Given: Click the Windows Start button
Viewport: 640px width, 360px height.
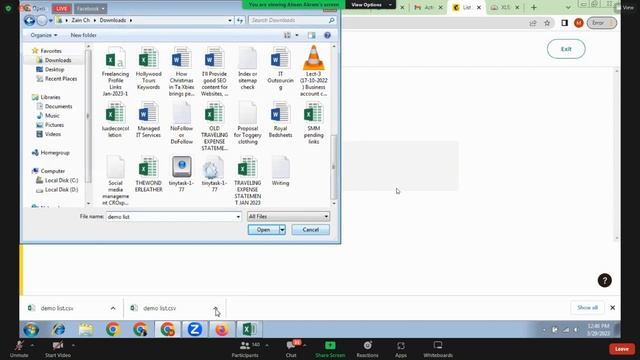Looking at the screenshot, I should tap(31, 329).
